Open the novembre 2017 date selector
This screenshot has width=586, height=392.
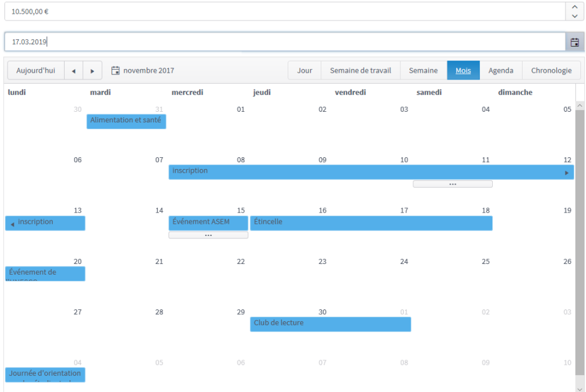pos(143,71)
